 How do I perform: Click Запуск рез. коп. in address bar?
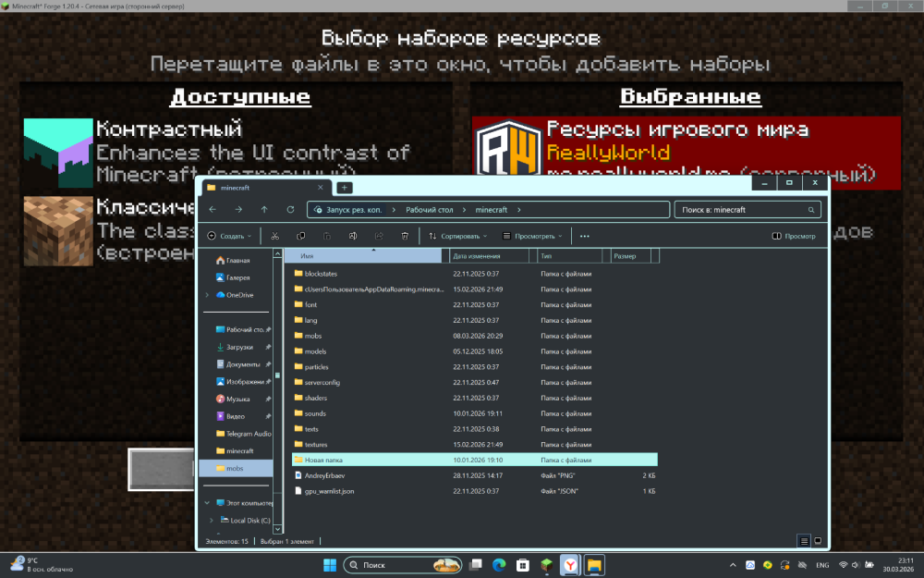(354, 210)
